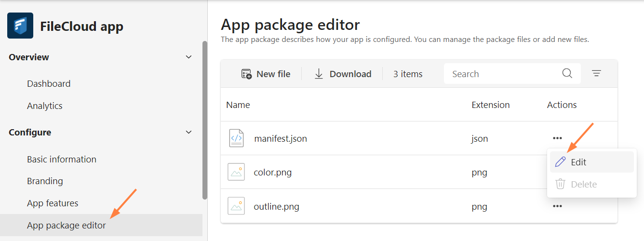Click the color.png image file icon
The image size is (644, 241).
(236, 172)
